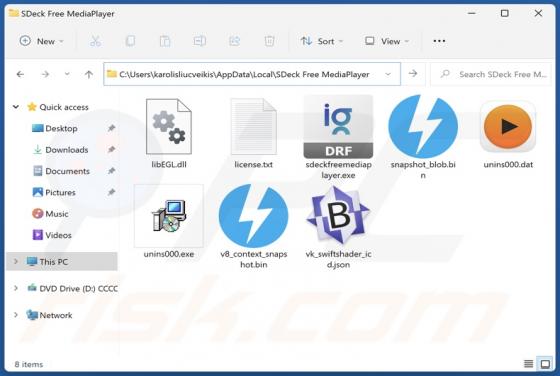Image resolution: width=560 pixels, height=376 pixels.
Task: Go forward with the right arrow
Action: tap(45, 74)
